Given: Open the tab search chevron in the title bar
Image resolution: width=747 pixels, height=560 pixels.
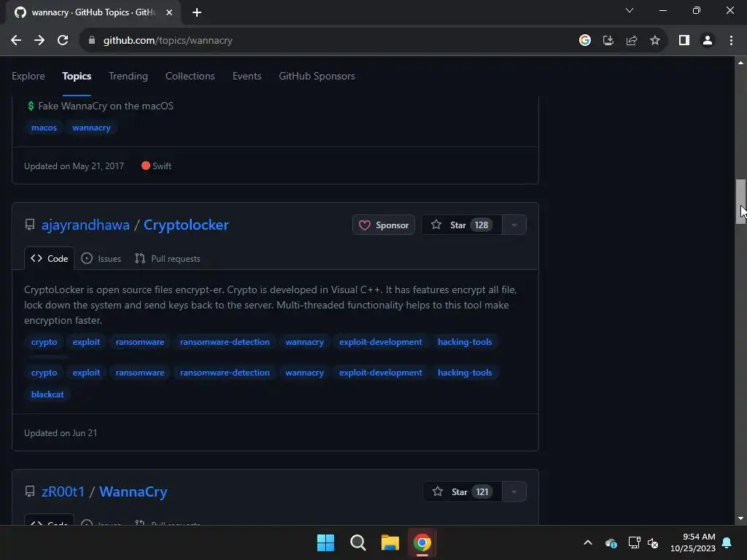Looking at the screenshot, I should pos(630,10).
